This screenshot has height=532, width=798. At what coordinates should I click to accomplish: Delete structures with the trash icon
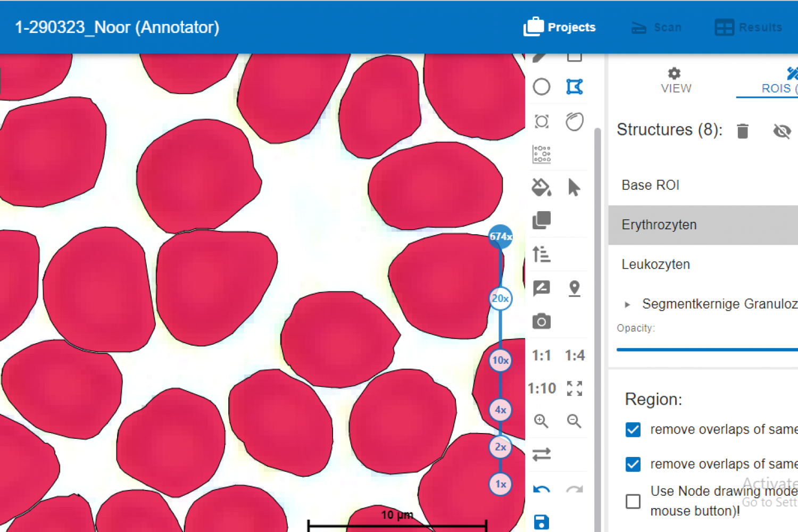(x=743, y=130)
